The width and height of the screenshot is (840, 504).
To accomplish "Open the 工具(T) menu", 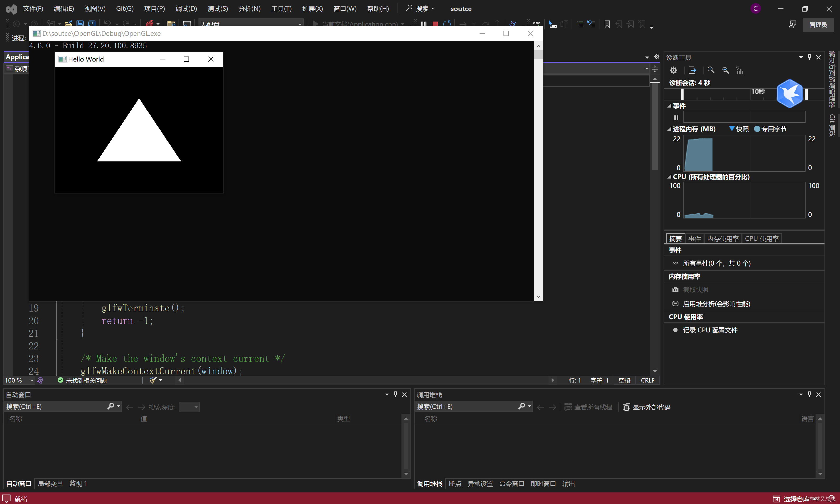I will pos(281,8).
